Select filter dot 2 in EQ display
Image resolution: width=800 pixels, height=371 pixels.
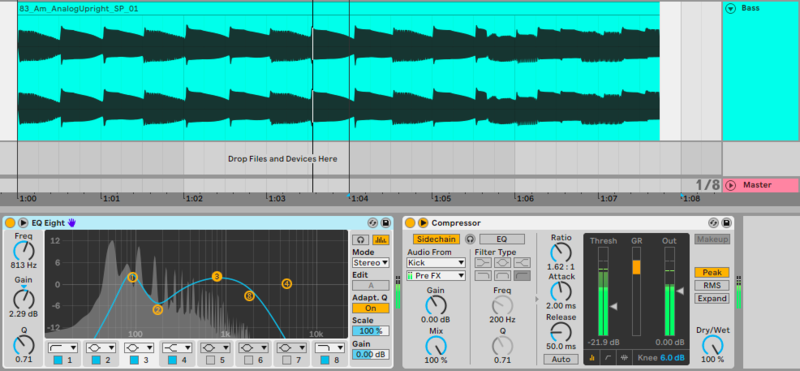click(157, 309)
